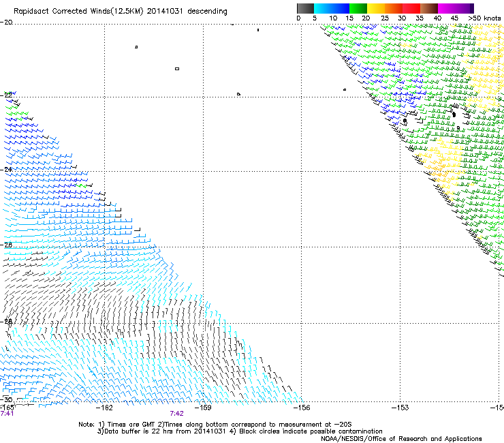The width and height of the screenshot is (504, 443).
Task: Click the '10' legend scale label
Action: [x=333, y=18]
